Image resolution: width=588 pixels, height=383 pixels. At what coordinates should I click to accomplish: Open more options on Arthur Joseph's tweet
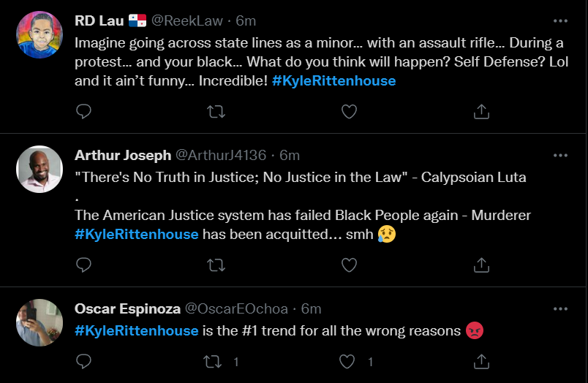(x=560, y=155)
